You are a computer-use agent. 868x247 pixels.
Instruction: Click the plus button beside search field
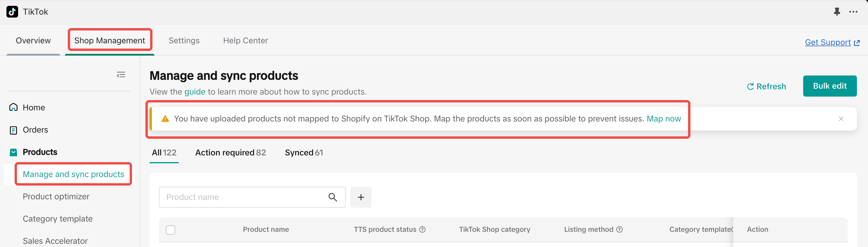(x=360, y=197)
